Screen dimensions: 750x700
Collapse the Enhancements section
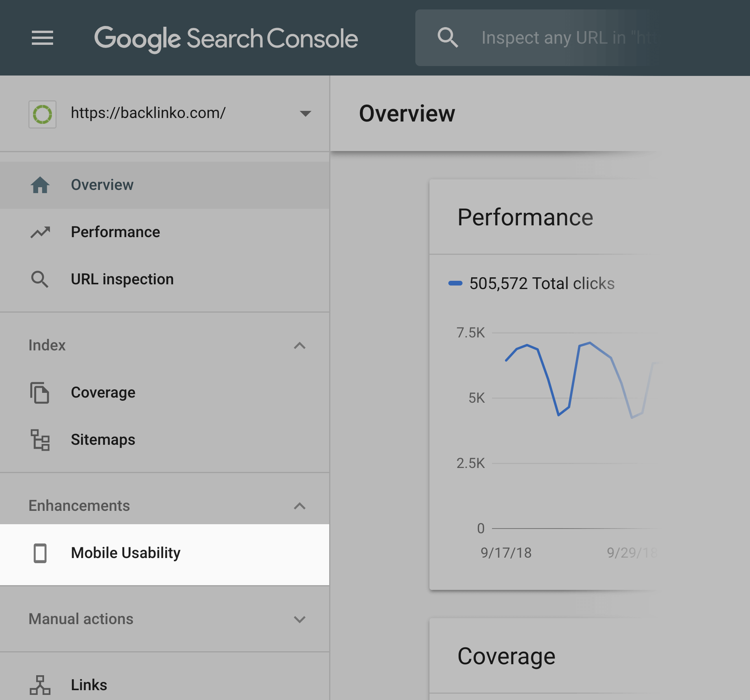(300, 506)
